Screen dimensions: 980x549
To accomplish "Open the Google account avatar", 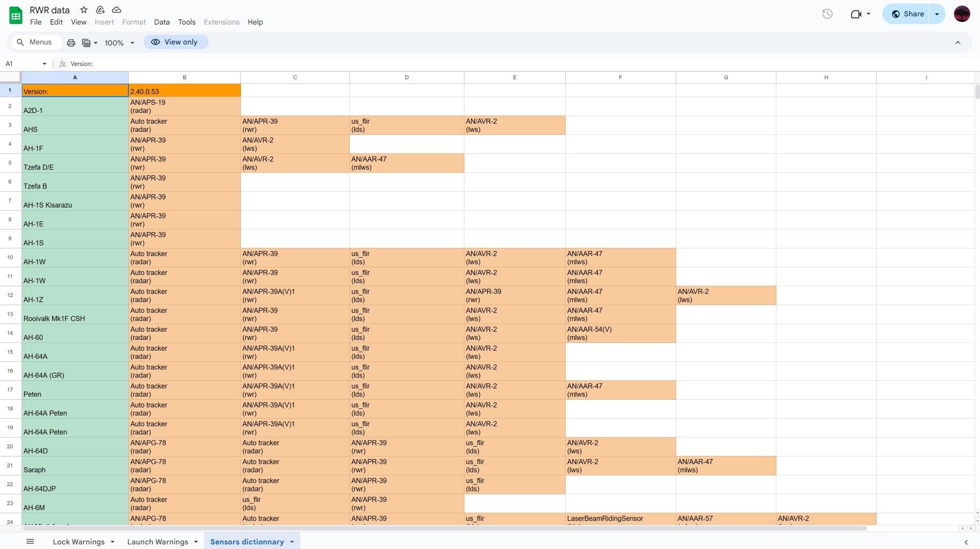I will coord(962,14).
